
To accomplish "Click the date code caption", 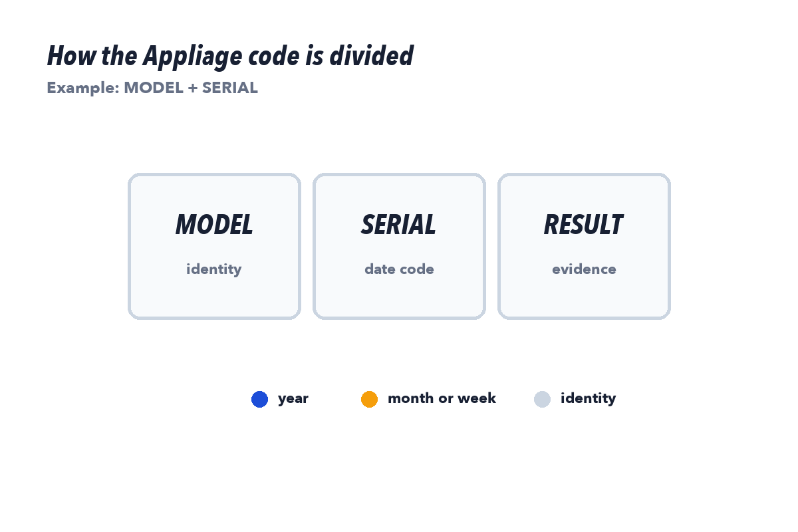I will (399, 269).
